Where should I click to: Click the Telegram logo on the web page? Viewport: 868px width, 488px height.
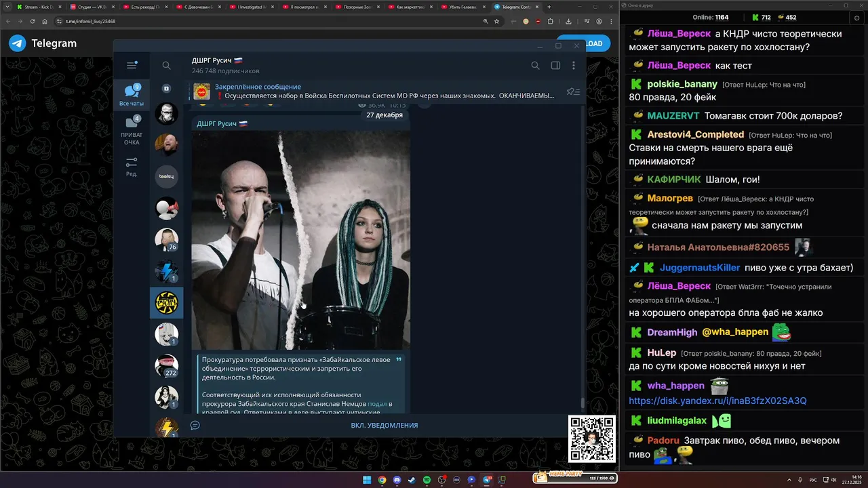(x=18, y=43)
